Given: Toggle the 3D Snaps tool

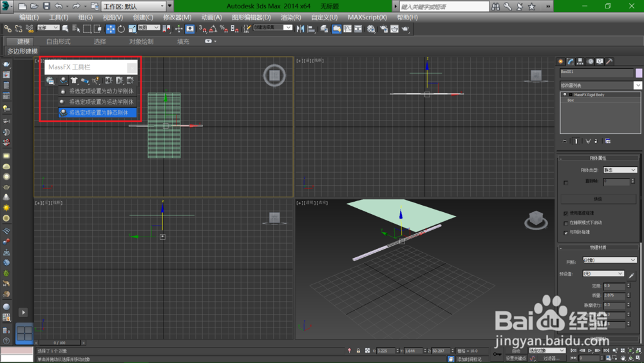Looking at the screenshot, I should pyautogui.click(x=202, y=29).
